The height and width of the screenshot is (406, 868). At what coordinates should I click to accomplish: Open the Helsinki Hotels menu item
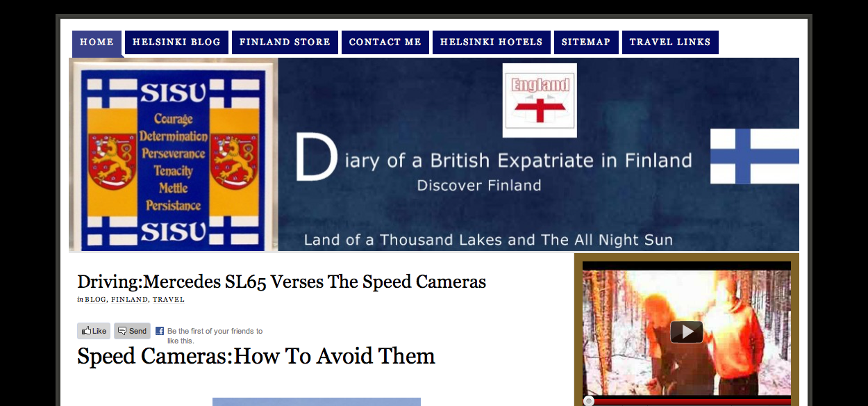[492, 42]
